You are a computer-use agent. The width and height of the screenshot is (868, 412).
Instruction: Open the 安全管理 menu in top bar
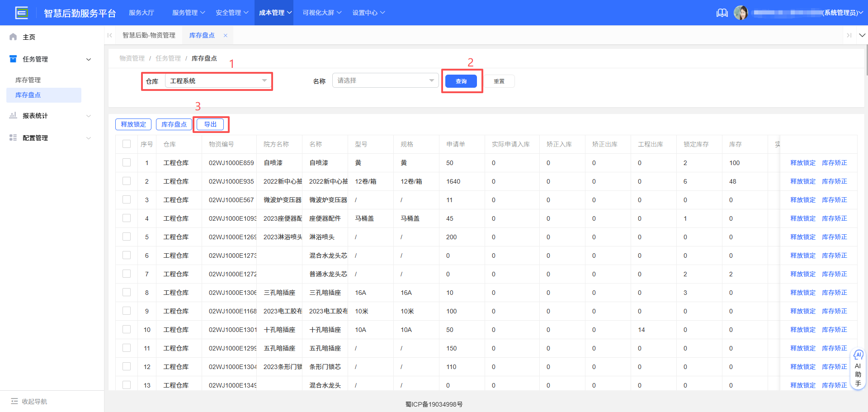[232, 13]
